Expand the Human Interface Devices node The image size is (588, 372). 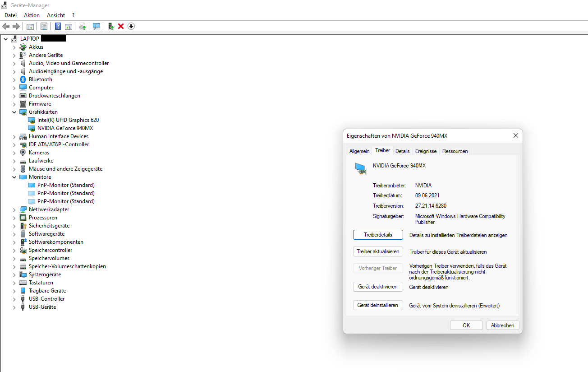[14, 136]
